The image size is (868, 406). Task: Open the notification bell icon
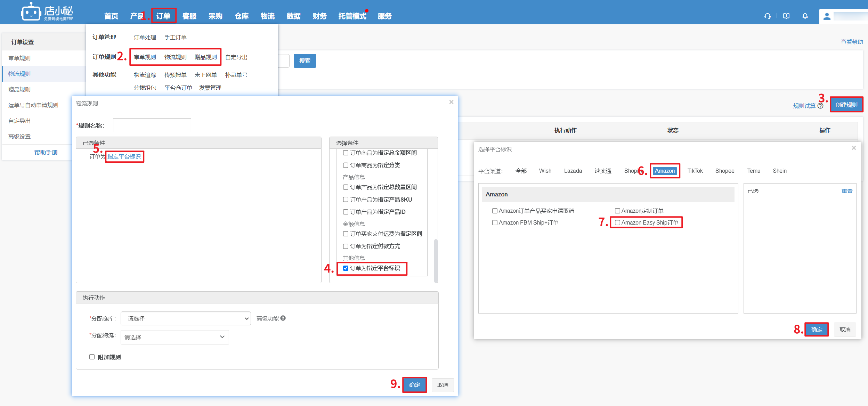click(x=805, y=16)
